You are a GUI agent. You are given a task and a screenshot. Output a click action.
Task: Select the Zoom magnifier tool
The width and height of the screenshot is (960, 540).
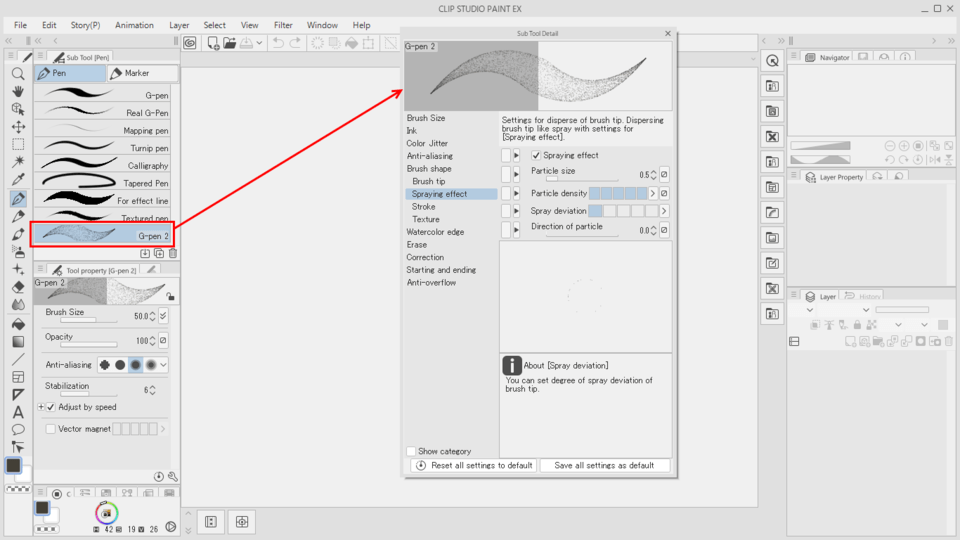pos(18,74)
